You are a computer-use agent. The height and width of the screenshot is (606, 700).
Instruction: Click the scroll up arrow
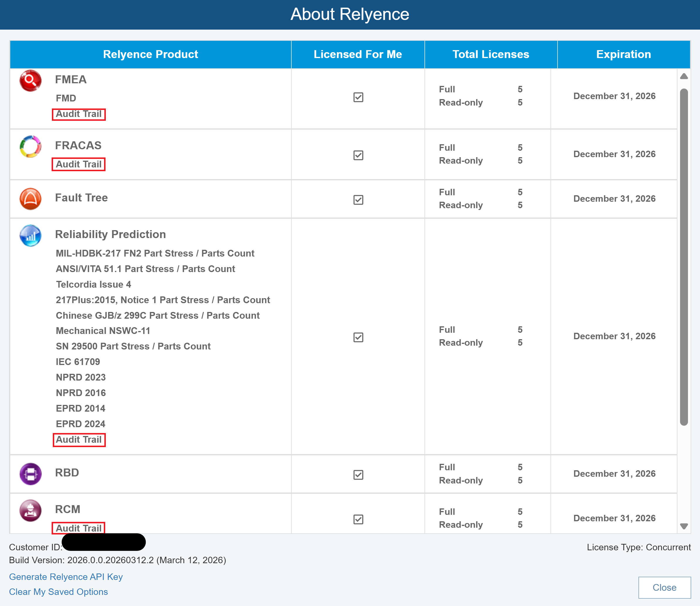click(684, 77)
